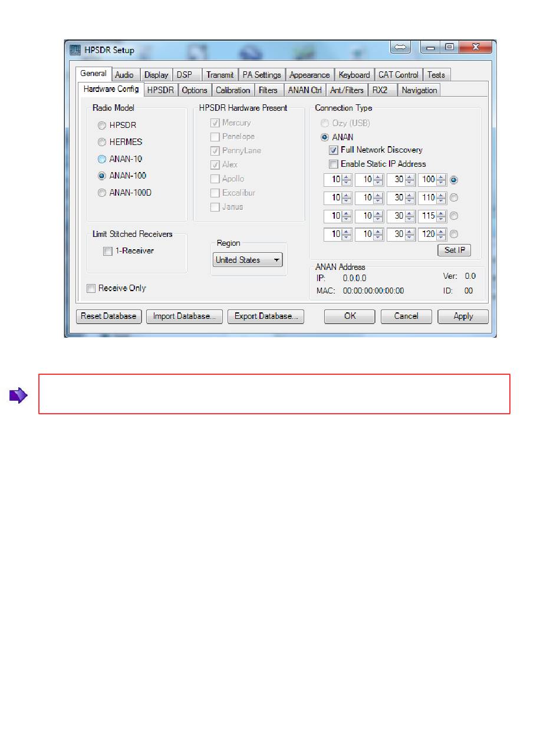560x729 pixels.
Task: Open the Calibration sub-tab
Action: pos(233,90)
